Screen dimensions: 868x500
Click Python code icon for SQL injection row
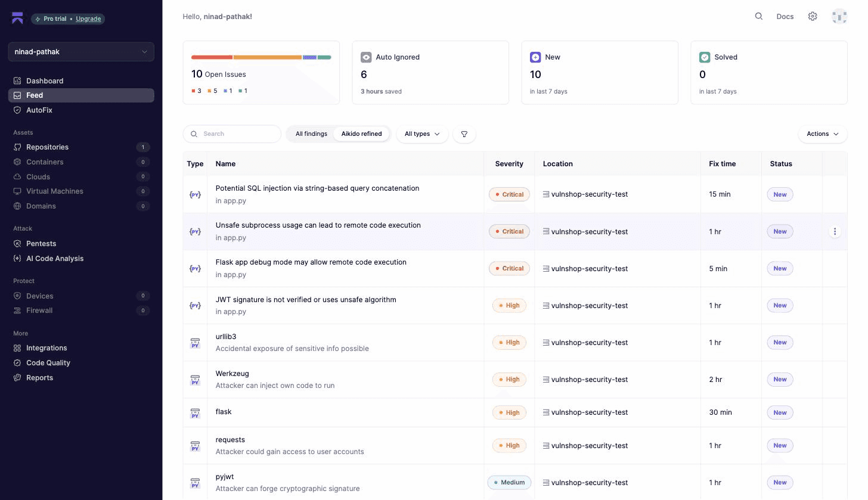coord(195,194)
